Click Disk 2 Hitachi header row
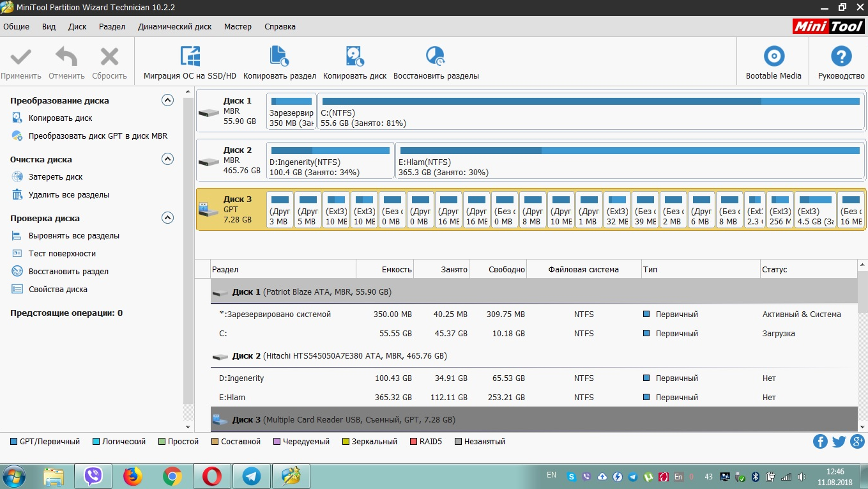 (534, 356)
